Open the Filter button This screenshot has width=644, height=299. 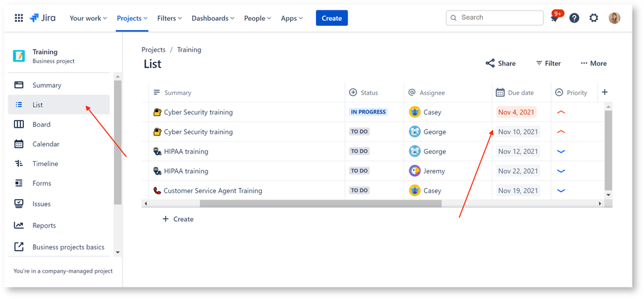[x=549, y=63]
